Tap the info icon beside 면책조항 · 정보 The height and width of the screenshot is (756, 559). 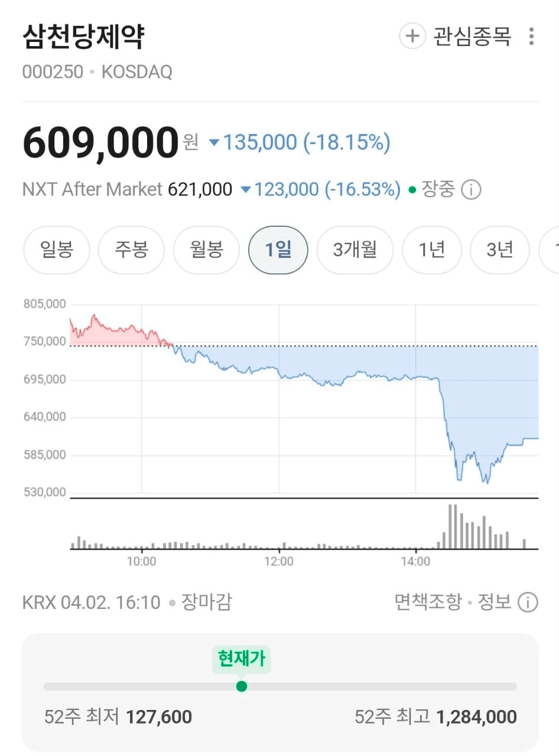pyautogui.click(x=528, y=602)
